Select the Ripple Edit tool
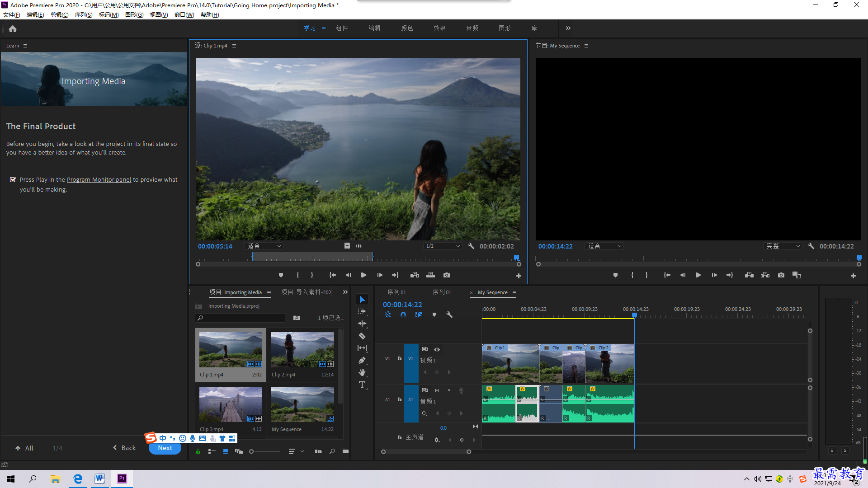Viewport: 868px width, 488px height. pyautogui.click(x=362, y=324)
